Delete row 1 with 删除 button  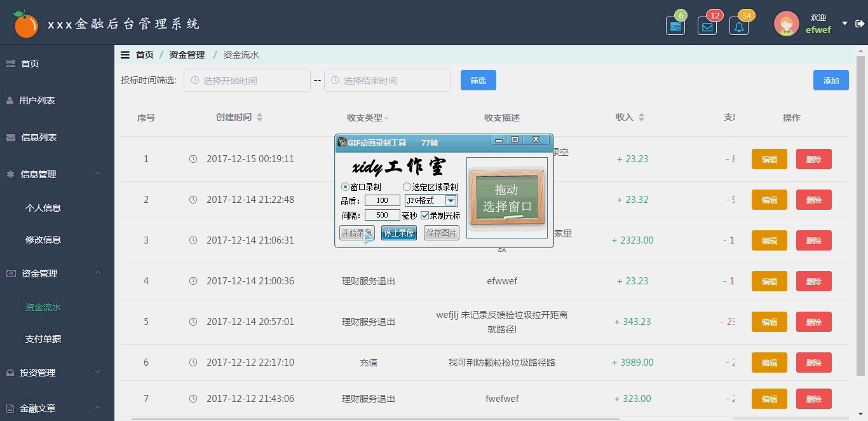[814, 159]
